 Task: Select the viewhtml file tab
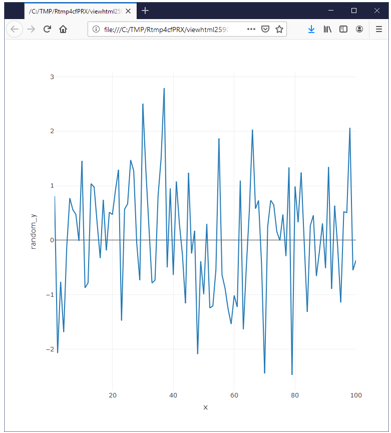(x=75, y=11)
